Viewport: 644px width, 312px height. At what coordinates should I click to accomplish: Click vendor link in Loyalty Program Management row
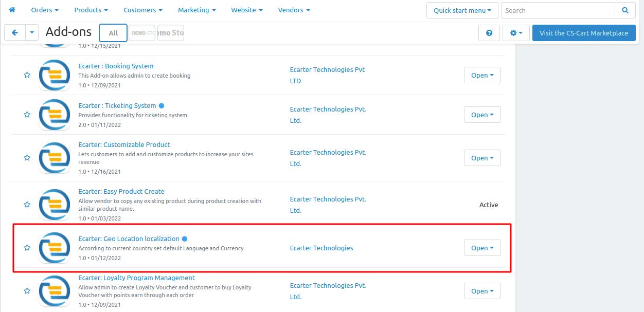point(328,291)
